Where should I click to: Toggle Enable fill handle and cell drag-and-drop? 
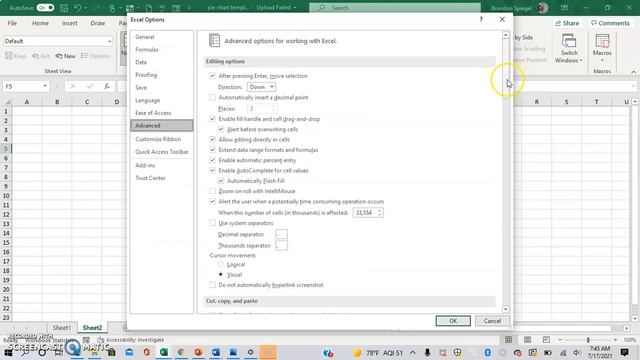point(212,119)
